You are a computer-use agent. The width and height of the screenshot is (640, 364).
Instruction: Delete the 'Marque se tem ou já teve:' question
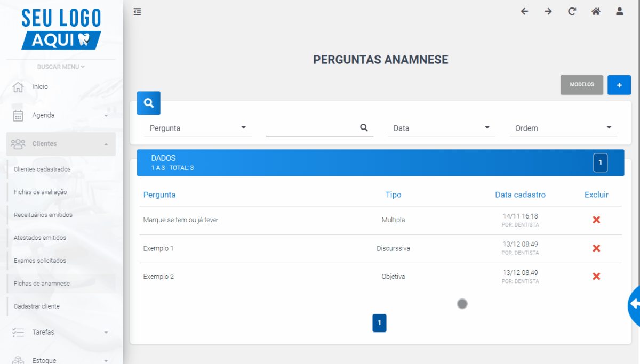coord(596,220)
